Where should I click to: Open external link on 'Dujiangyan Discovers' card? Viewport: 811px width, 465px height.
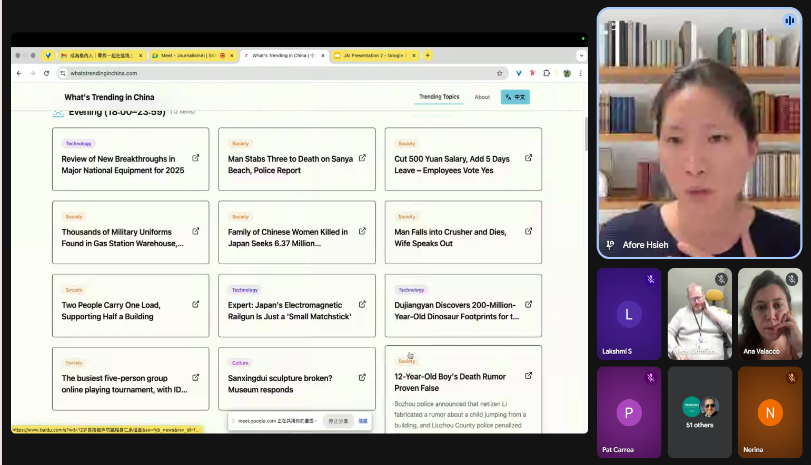pos(528,305)
